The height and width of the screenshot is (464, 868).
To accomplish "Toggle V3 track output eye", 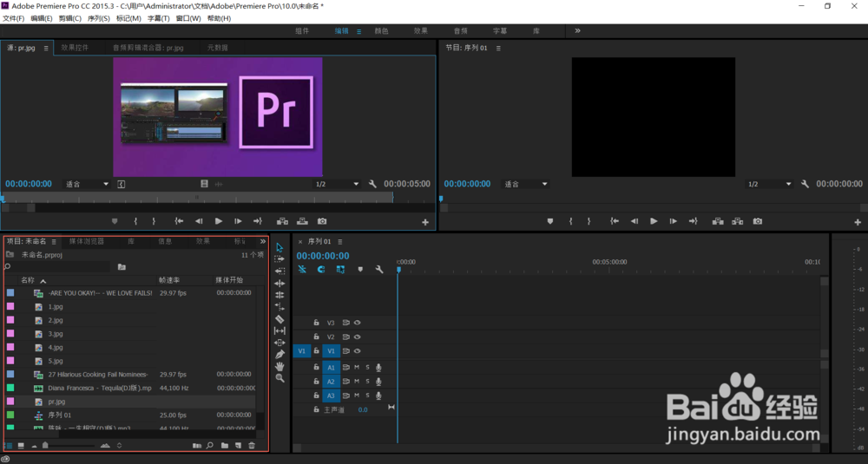I will (x=358, y=323).
